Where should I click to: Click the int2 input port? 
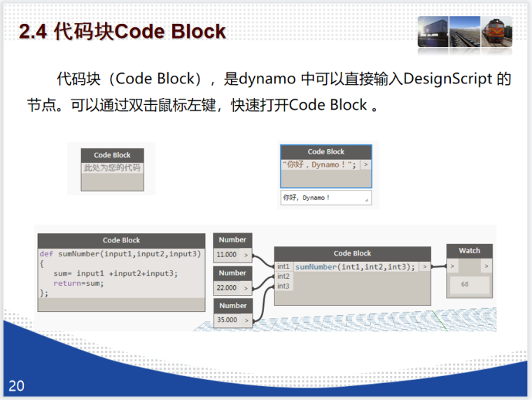coord(283,277)
